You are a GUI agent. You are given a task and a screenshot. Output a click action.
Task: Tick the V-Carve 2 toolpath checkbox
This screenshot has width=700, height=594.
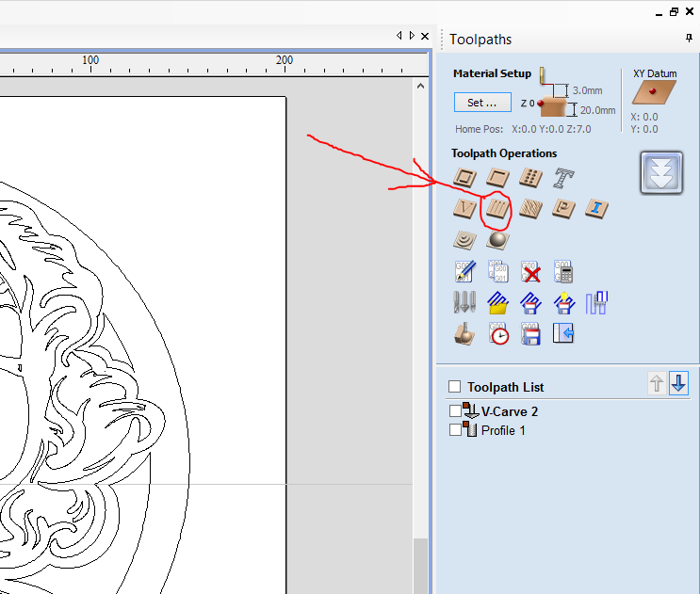456,411
